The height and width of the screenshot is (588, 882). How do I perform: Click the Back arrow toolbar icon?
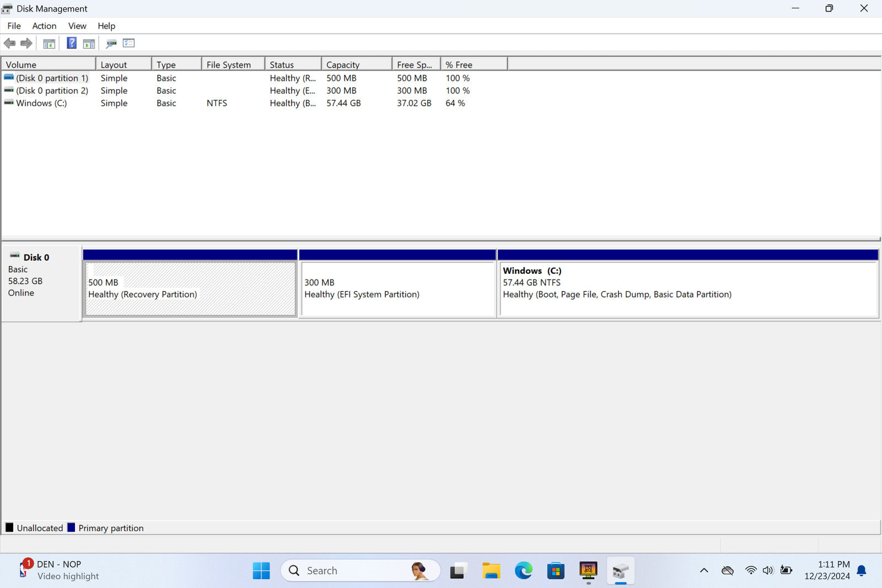pyautogui.click(x=9, y=43)
